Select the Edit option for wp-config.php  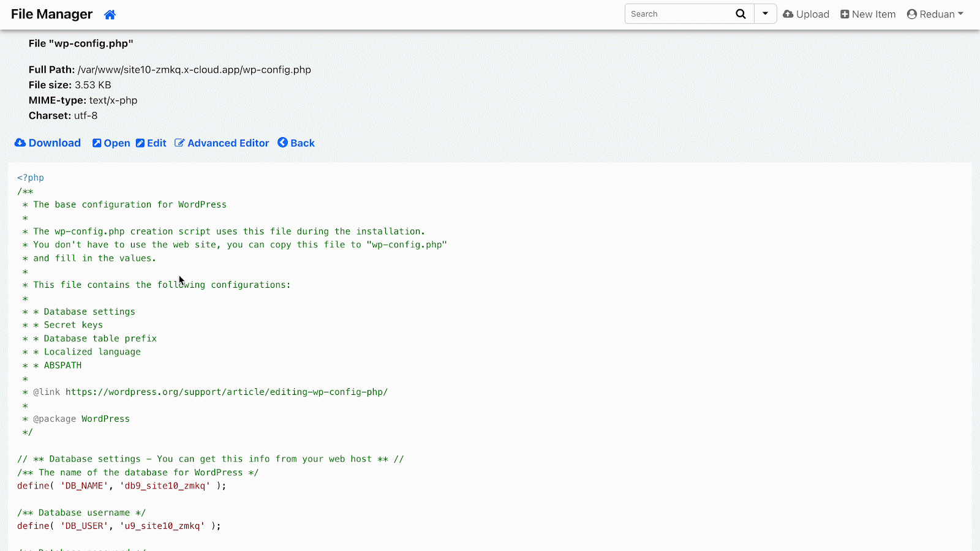tap(156, 143)
